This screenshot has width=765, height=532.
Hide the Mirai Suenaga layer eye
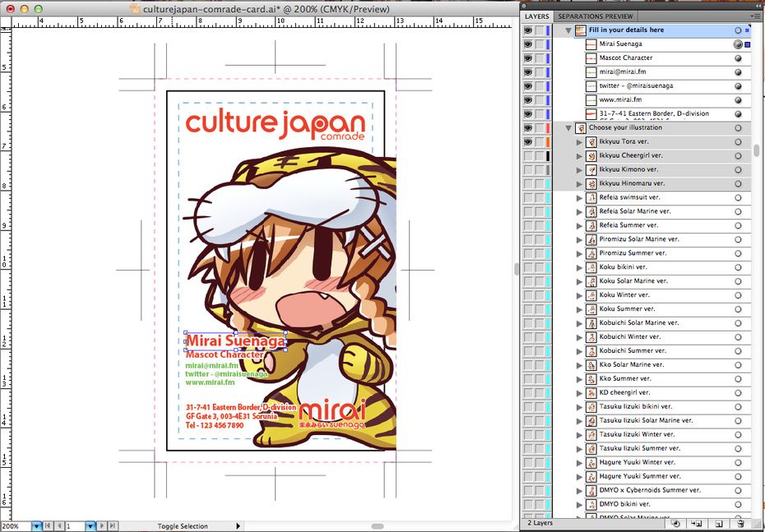point(528,44)
